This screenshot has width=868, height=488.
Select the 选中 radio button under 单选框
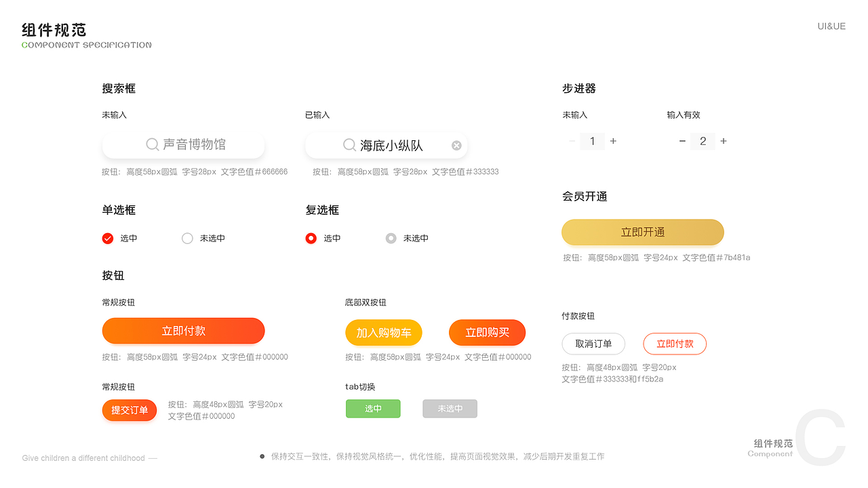pos(107,238)
